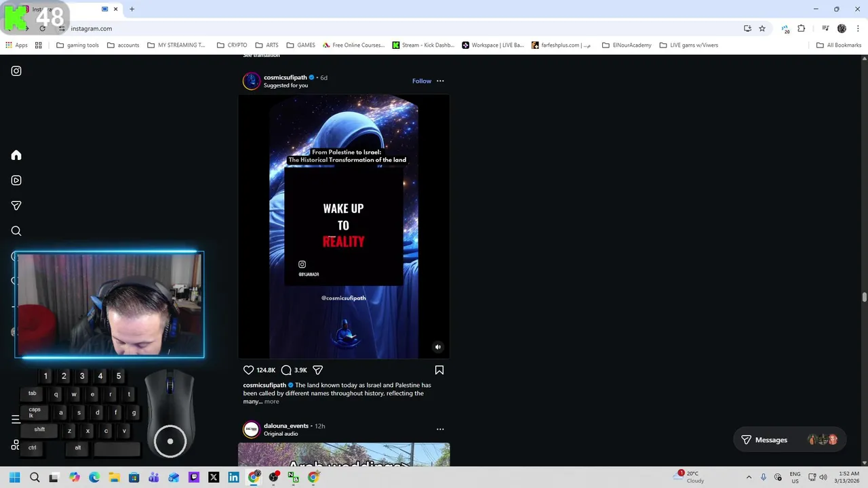Screen dimensions: 868x488
Task: Expand caption with 'more' link
Action: coord(271,401)
